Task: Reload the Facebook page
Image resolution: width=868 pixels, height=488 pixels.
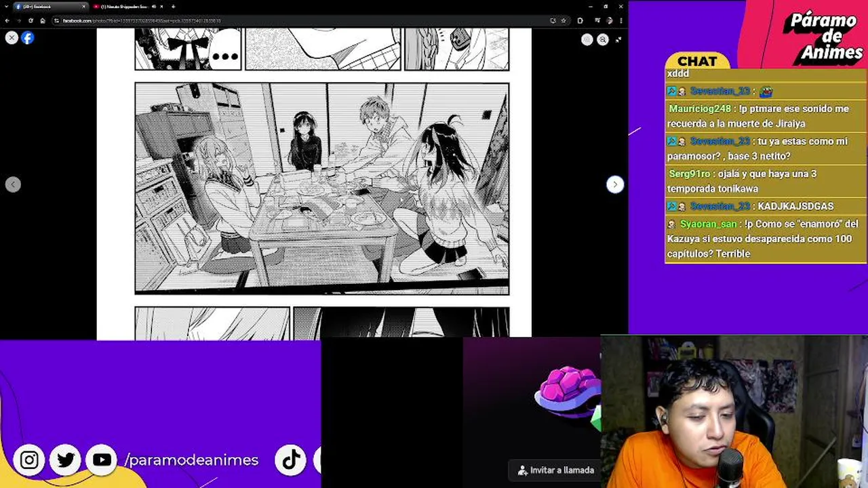Action: click(x=31, y=20)
